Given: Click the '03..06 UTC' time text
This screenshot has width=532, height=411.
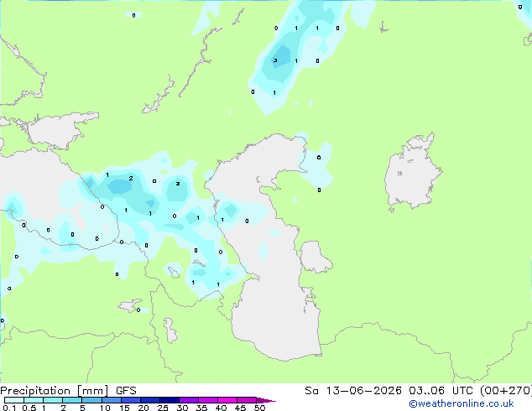Looking at the screenshot, I should click(441, 391).
